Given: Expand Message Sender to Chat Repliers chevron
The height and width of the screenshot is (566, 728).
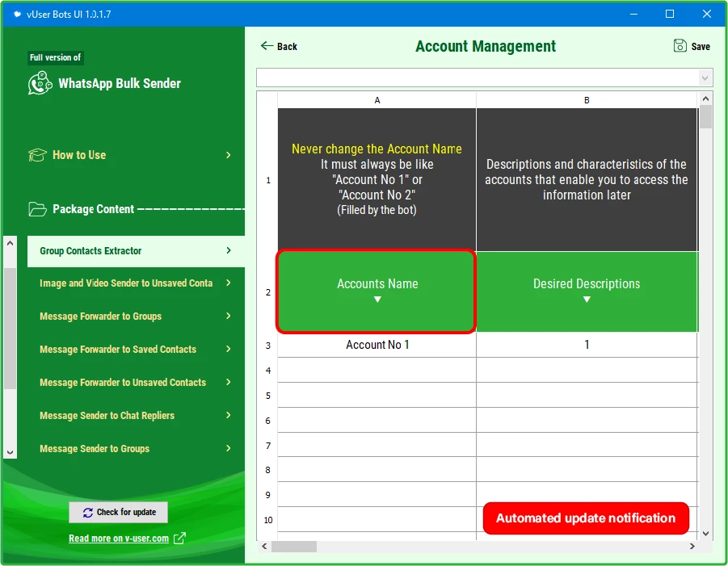Looking at the screenshot, I should [228, 415].
